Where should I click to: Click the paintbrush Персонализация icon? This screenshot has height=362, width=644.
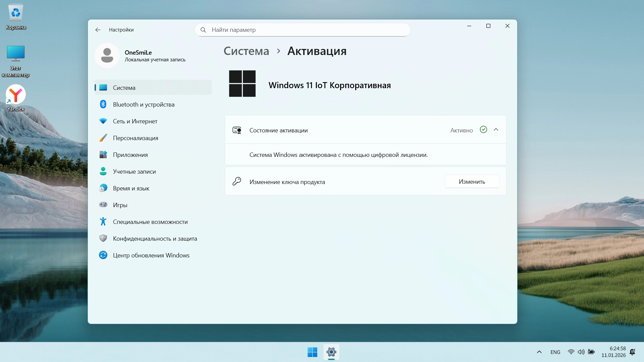point(103,138)
